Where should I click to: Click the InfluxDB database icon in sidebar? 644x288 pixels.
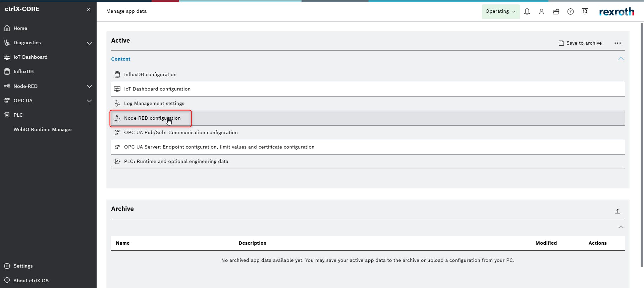point(7,71)
